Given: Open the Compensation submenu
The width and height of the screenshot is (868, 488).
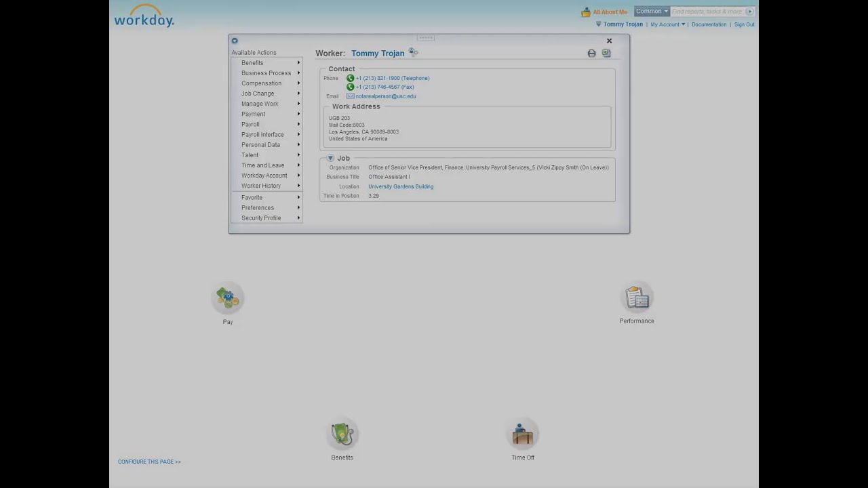Looking at the screenshot, I should [267, 83].
